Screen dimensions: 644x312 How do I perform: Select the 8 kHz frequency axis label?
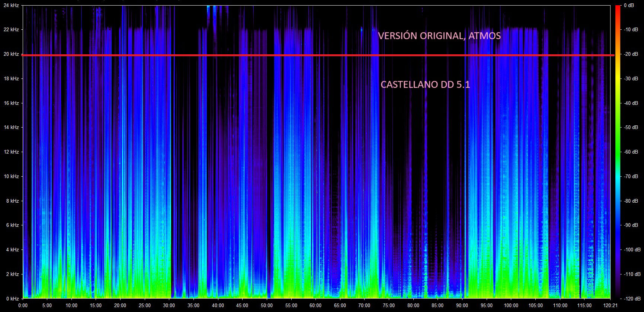click(12, 201)
